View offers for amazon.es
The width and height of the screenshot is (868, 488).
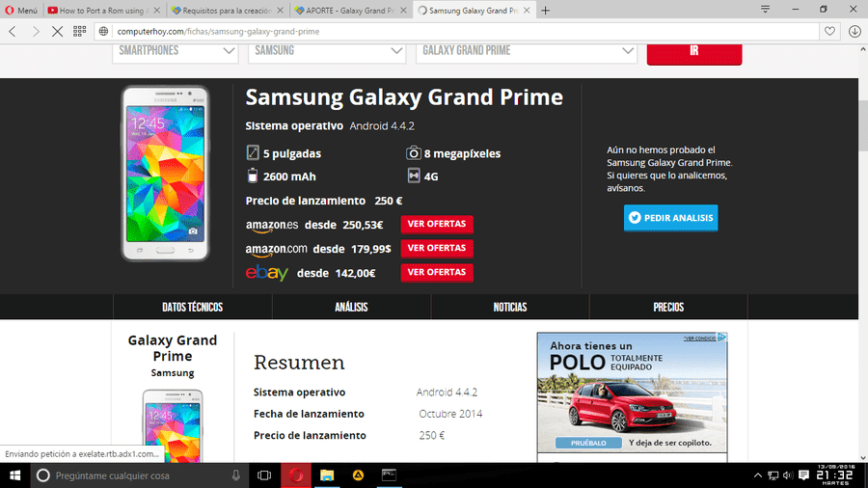437,224
